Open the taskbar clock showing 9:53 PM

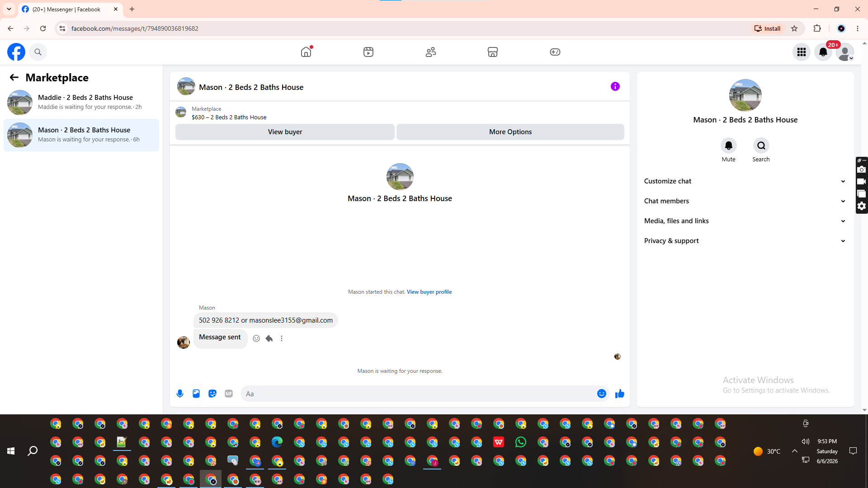(827, 451)
